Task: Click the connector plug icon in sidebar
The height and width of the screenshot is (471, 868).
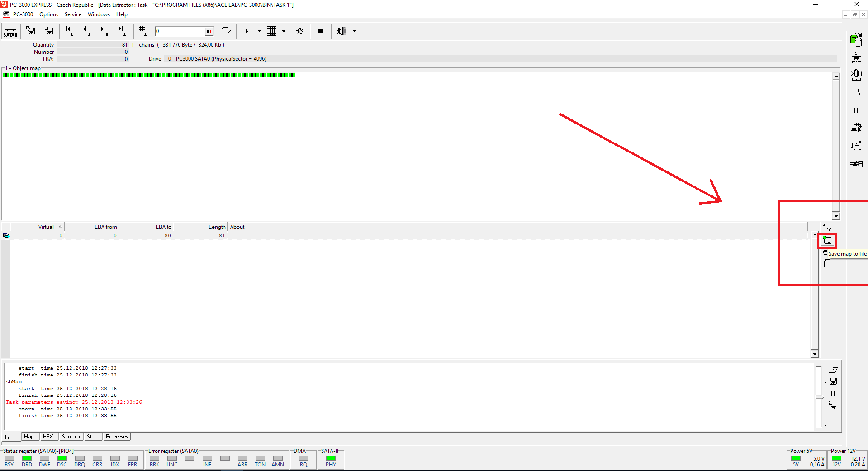Action: click(856, 163)
